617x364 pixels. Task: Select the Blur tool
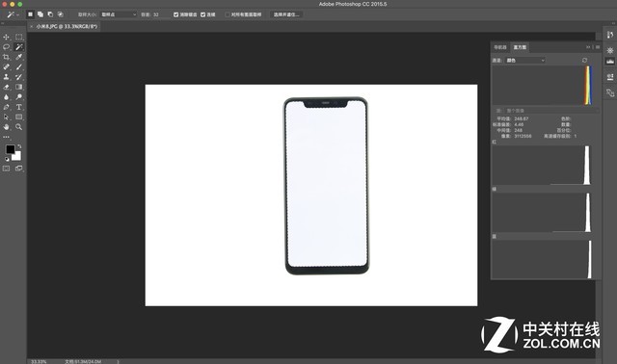(7, 96)
